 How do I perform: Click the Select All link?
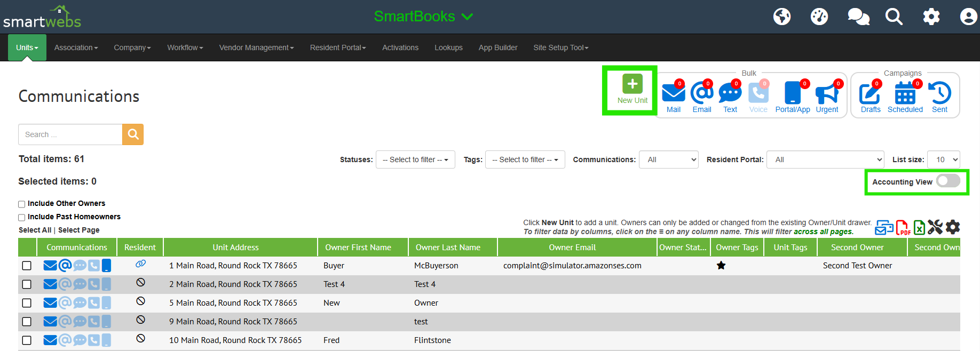35,230
